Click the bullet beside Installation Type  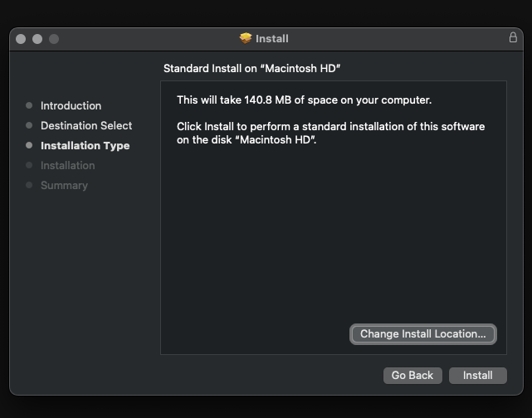pyautogui.click(x=29, y=145)
